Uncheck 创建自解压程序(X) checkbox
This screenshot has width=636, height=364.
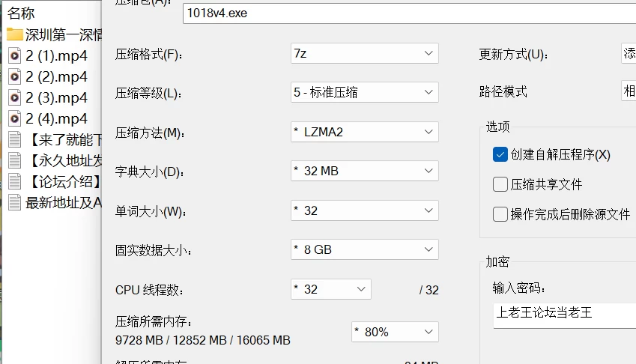tap(500, 154)
